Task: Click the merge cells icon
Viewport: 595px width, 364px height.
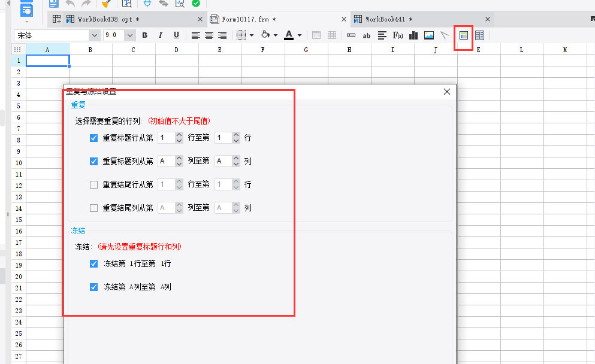Action: pyautogui.click(x=316, y=35)
